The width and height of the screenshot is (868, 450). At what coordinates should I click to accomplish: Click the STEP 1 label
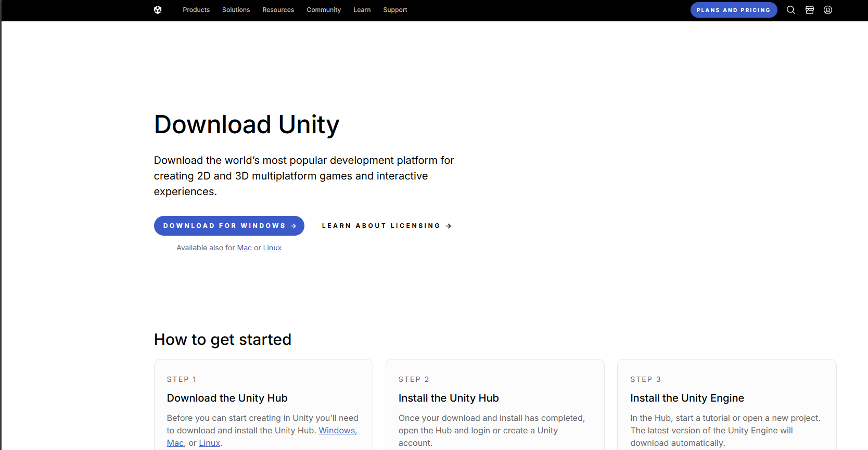[182, 379]
